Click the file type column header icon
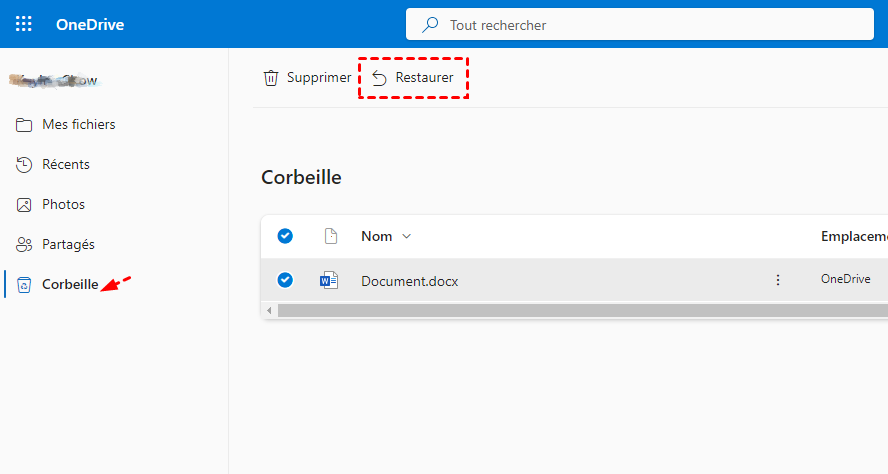This screenshot has width=888, height=474. click(330, 237)
